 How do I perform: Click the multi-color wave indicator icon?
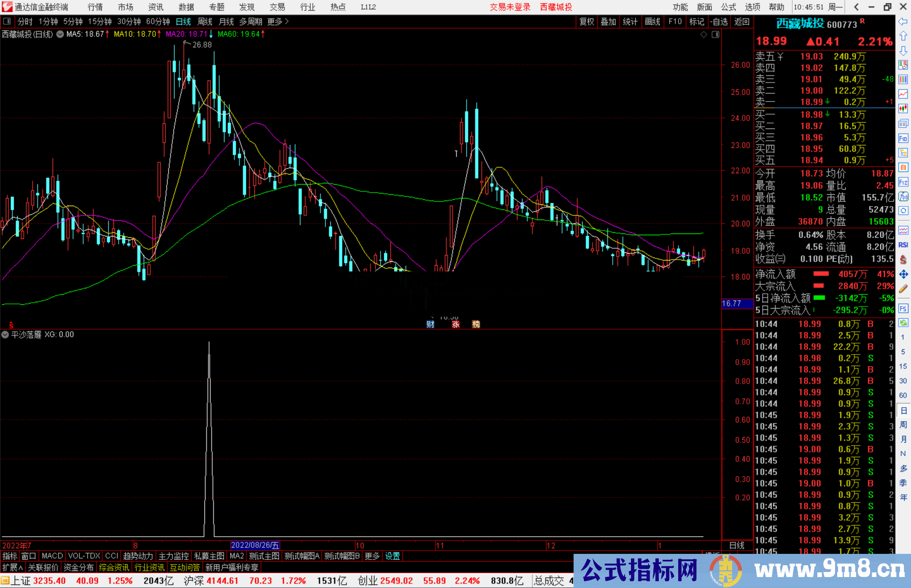pyautogui.click(x=903, y=231)
